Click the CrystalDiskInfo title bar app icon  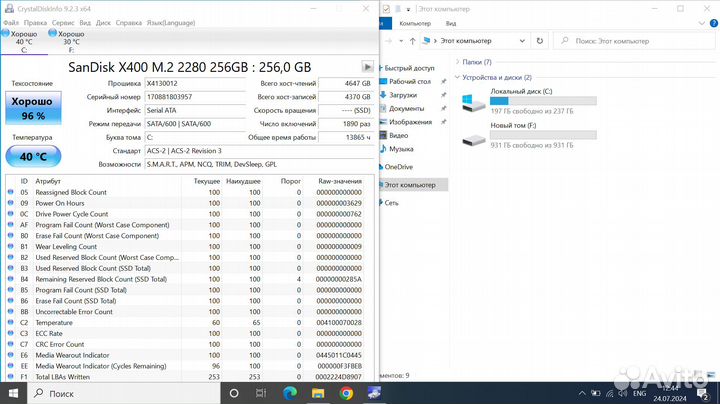pyautogui.click(x=9, y=8)
